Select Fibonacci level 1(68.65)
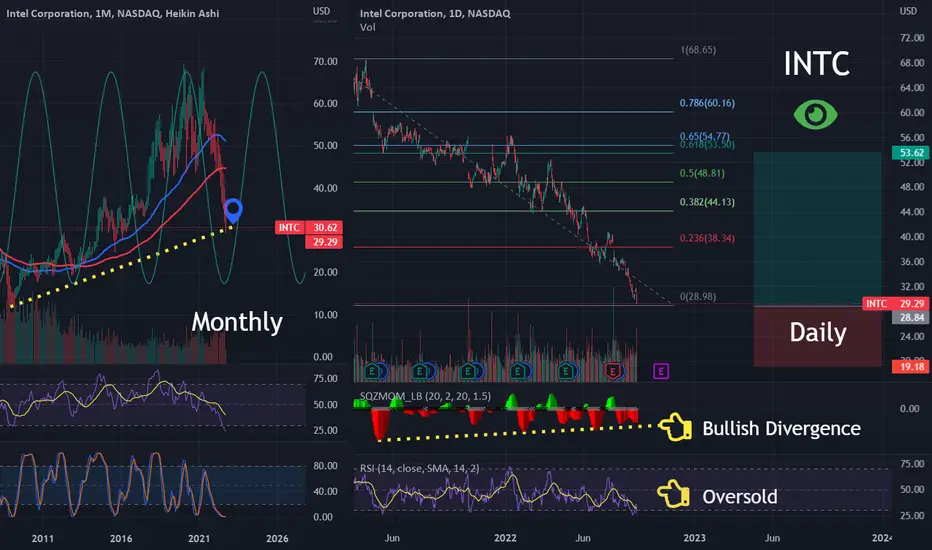Screen dimensions: 932x550 pyautogui.click(x=698, y=50)
